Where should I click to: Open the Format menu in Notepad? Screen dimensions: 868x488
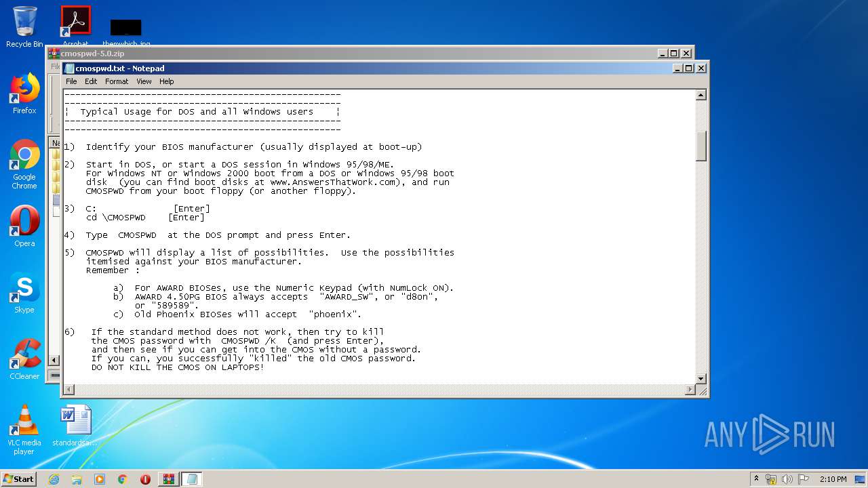(x=117, y=81)
